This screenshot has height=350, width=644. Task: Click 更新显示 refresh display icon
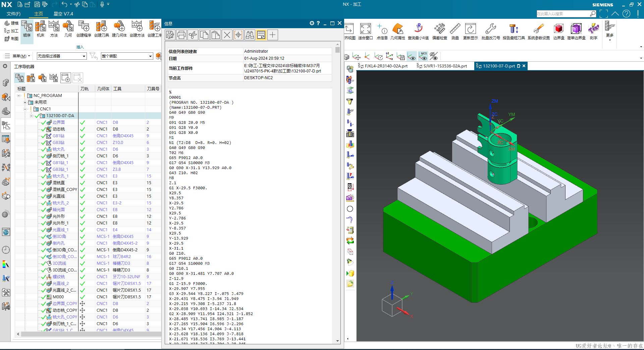(x=471, y=32)
